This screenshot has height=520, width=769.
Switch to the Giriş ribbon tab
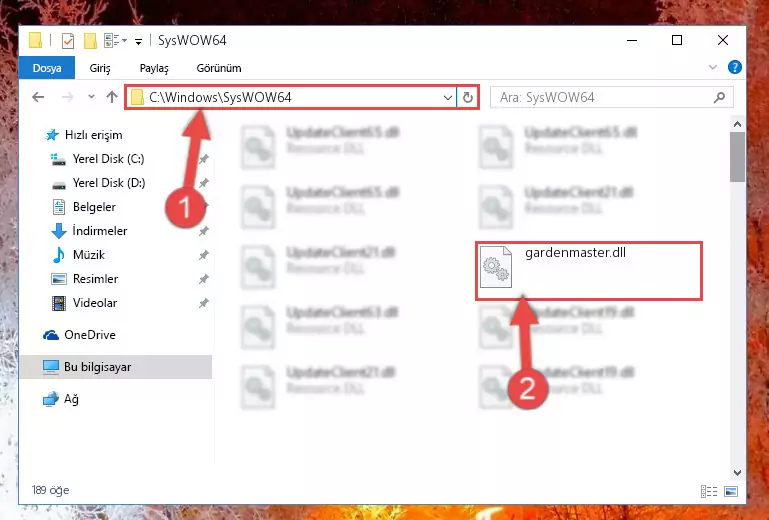[100, 68]
